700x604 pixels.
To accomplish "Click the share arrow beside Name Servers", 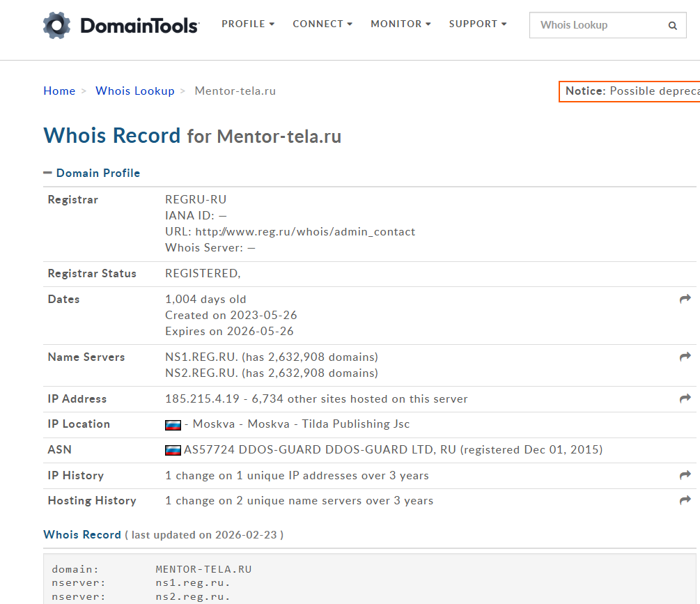I will [x=685, y=357].
